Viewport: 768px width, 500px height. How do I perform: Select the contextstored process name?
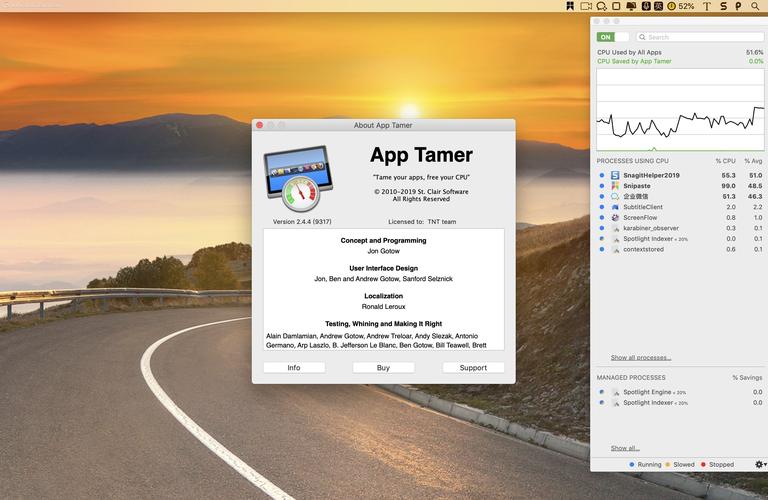click(644, 249)
